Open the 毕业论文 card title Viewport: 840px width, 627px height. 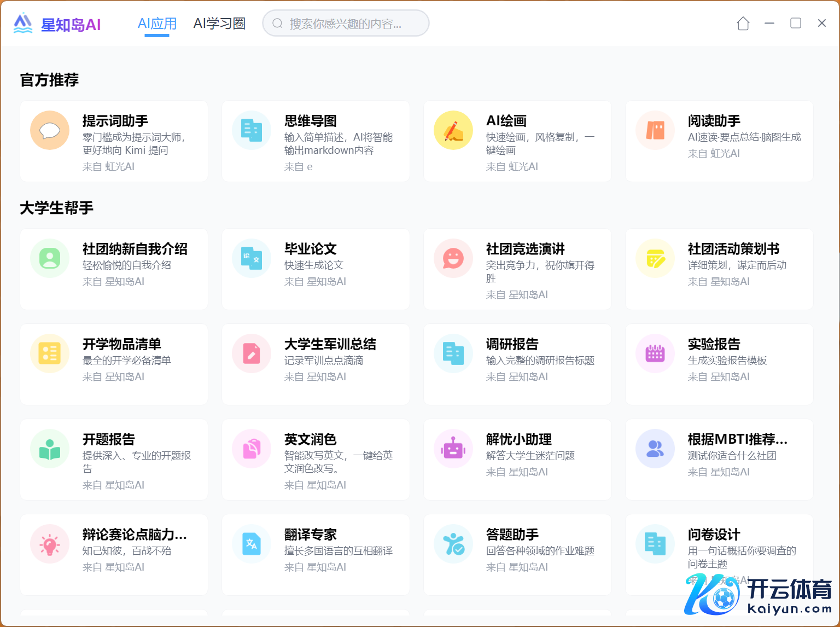click(310, 249)
